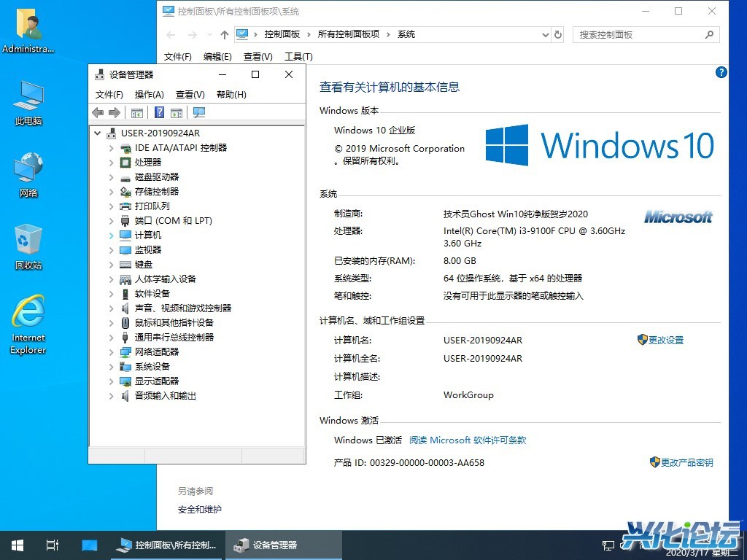Click the refresh button in address bar
Image resolution: width=747 pixels, height=560 pixels.
pos(558,34)
